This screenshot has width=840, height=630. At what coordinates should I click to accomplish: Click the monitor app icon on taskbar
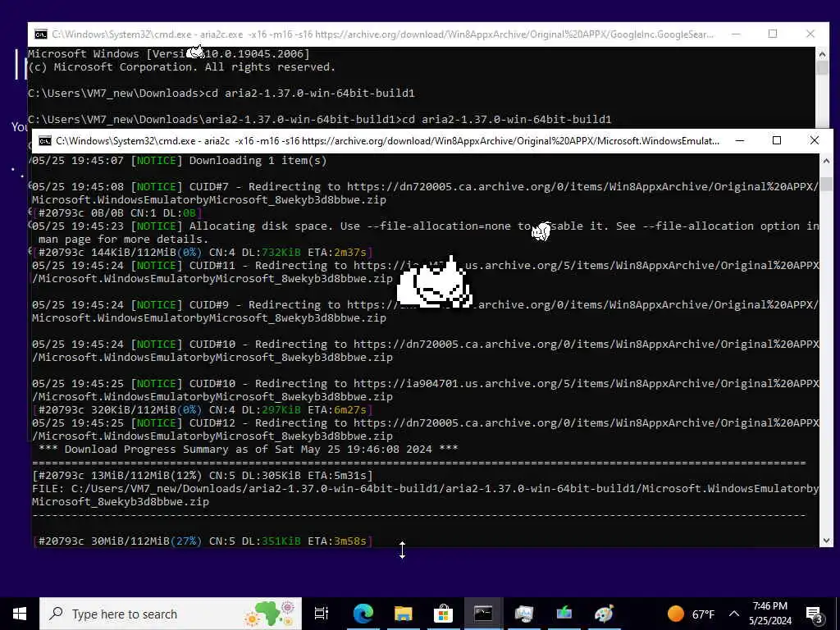point(523,614)
